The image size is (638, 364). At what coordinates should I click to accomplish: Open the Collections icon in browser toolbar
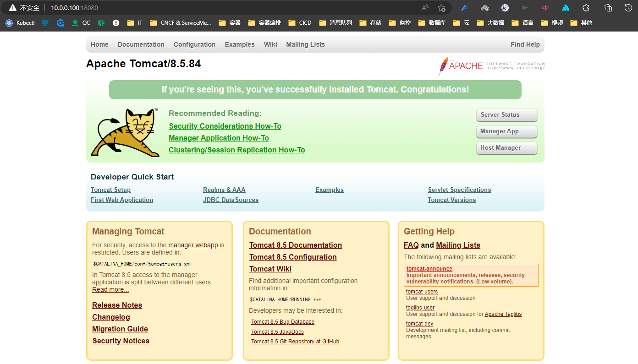(x=608, y=8)
